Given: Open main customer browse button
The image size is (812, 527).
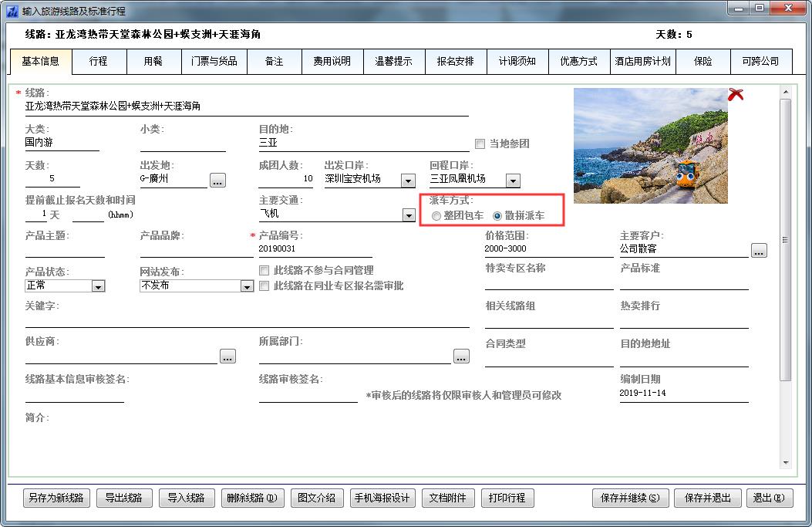Looking at the screenshot, I should [x=759, y=251].
